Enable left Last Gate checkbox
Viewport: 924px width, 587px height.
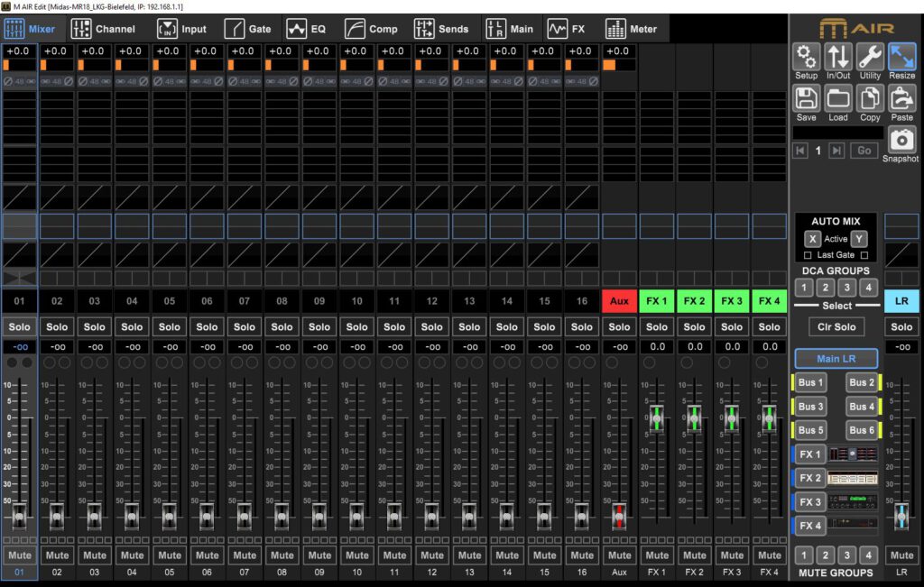click(x=808, y=255)
